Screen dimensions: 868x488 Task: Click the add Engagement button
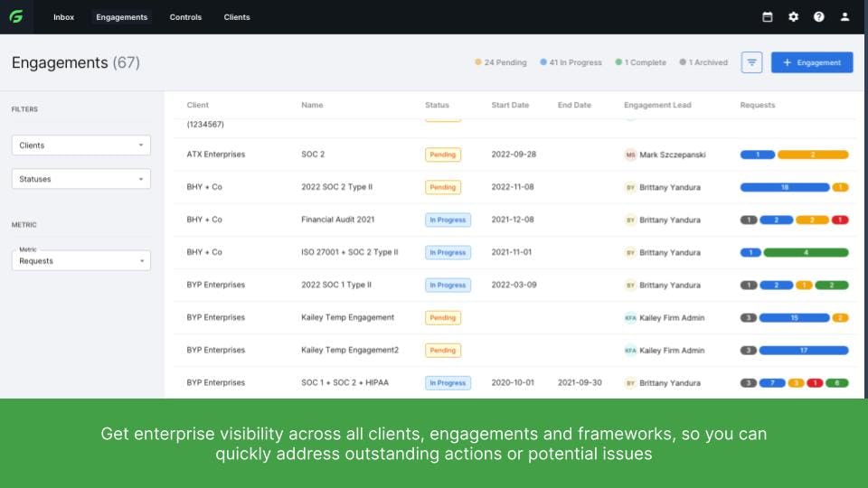pyautogui.click(x=812, y=62)
